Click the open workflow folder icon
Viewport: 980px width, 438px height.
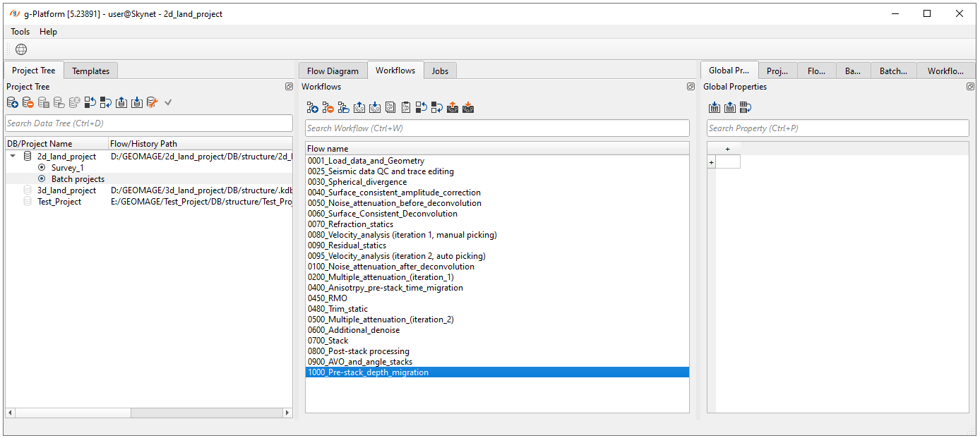344,108
